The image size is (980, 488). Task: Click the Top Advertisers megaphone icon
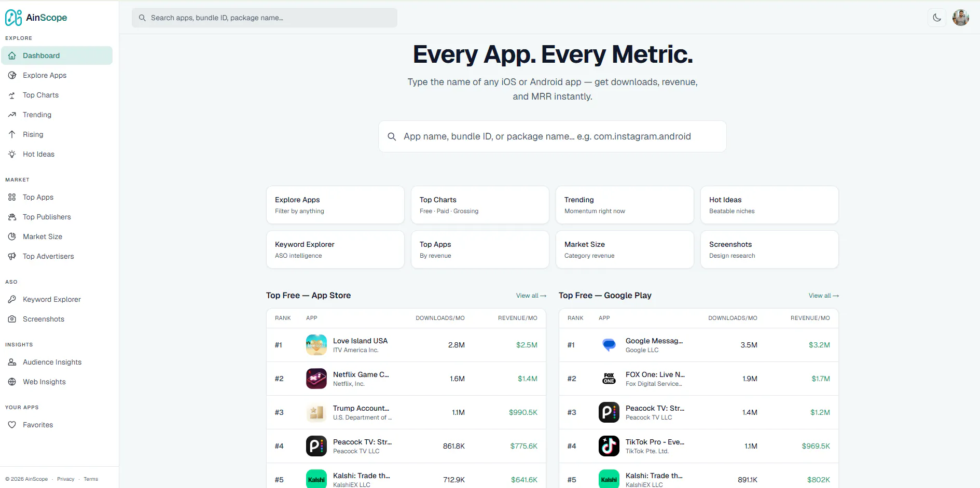[12, 256]
